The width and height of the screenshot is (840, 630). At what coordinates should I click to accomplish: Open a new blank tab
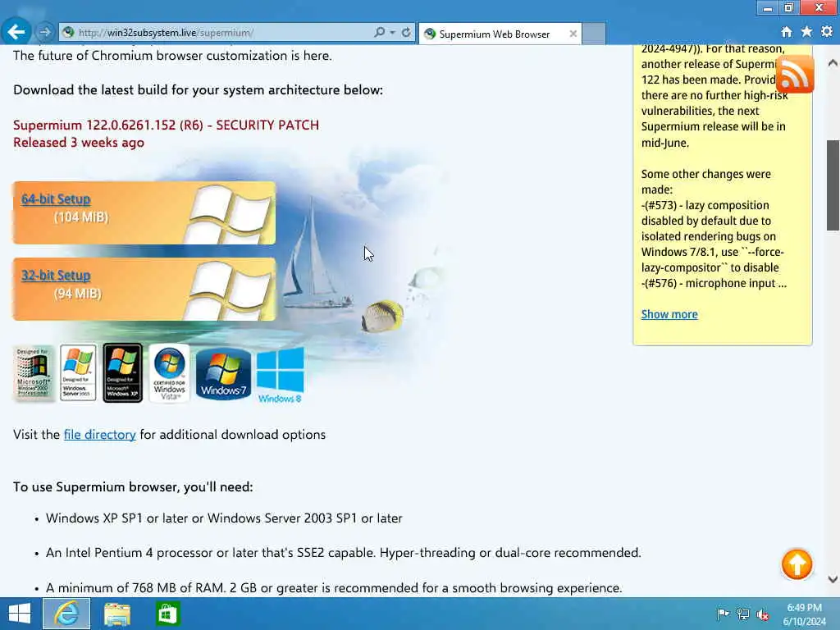point(594,34)
